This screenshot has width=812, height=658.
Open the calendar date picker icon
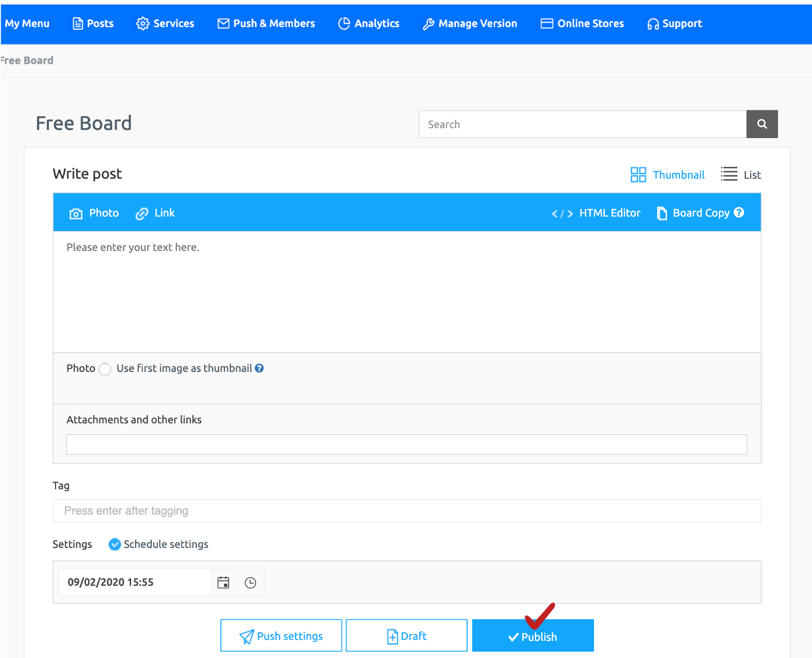(x=223, y=583)
